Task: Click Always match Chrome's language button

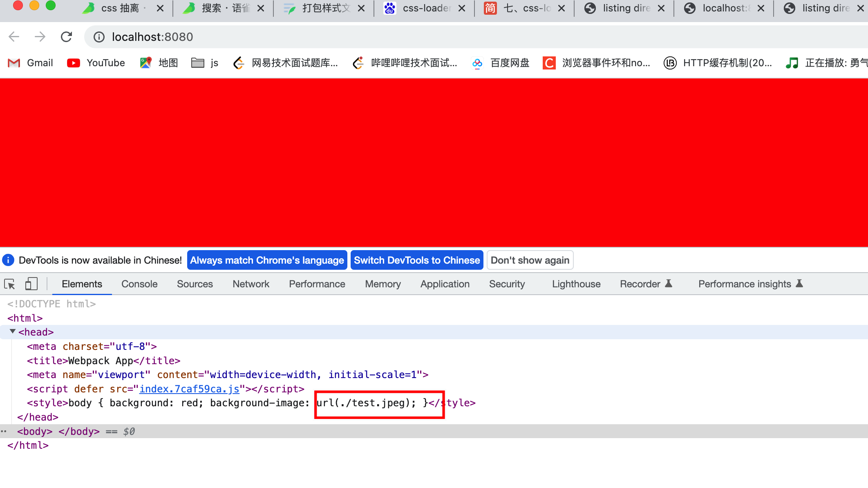Action: click(x=267, y=260)
